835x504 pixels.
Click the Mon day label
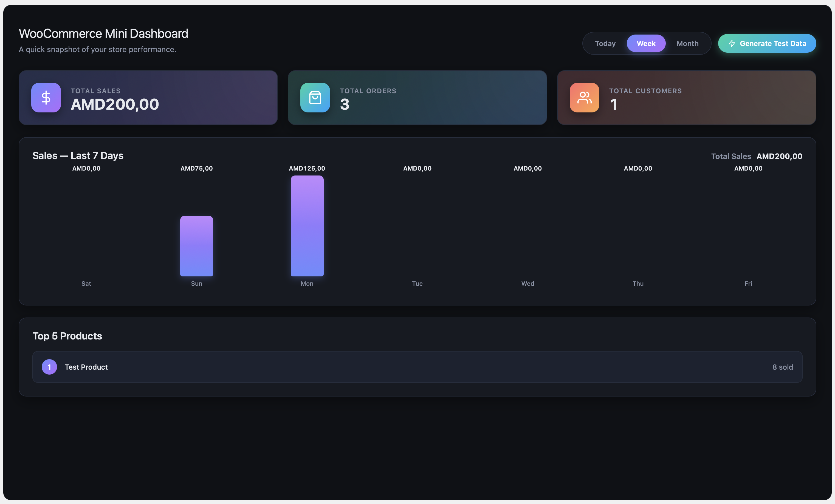coord(307,284)
